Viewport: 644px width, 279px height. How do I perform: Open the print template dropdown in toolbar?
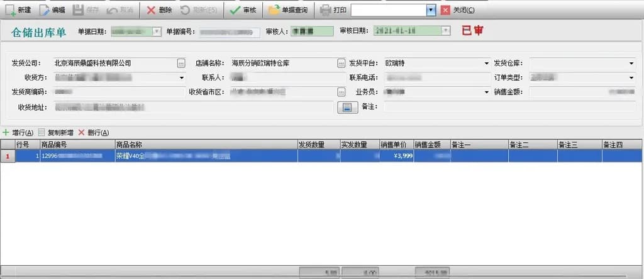431,10
